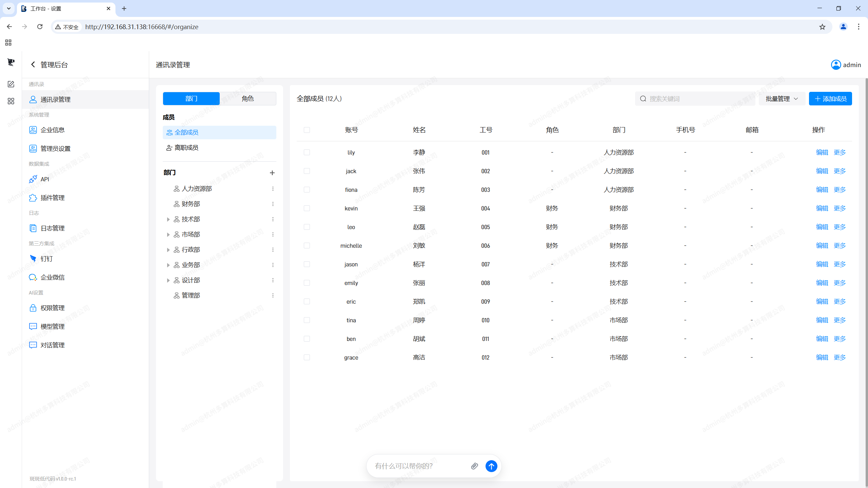Focus the 搜索关键词 search field
This screenshot has width=868, height=488.
tap(695, 99)
